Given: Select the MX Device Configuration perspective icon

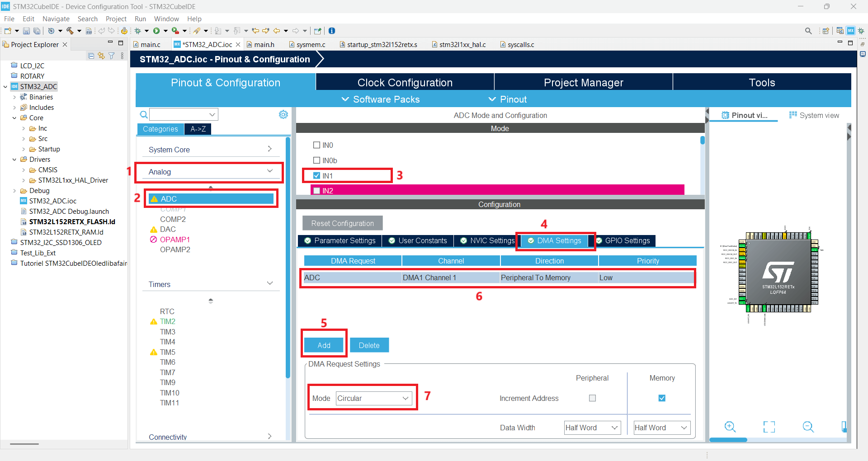Looking at the screenshot, I should coord(851,31).
